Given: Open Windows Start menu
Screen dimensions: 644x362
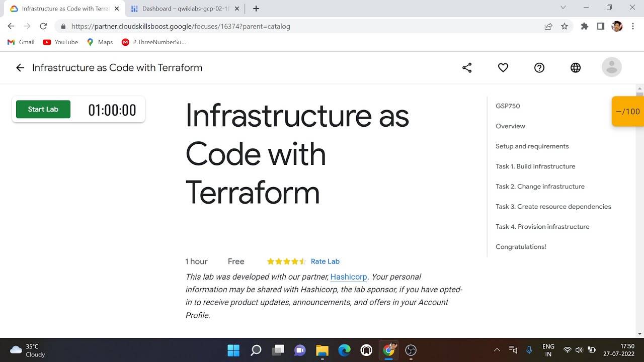Looking at the screenshot, I should (233, 350).
